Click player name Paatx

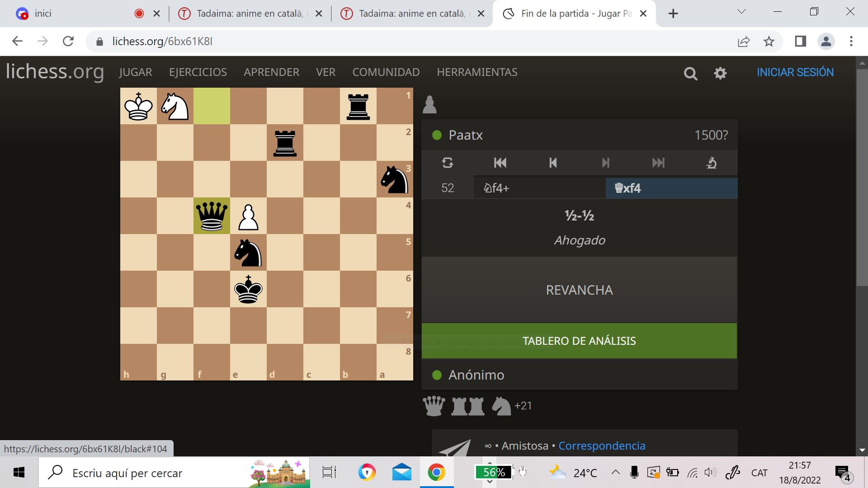pyautogui.click(x=466, y=135)
